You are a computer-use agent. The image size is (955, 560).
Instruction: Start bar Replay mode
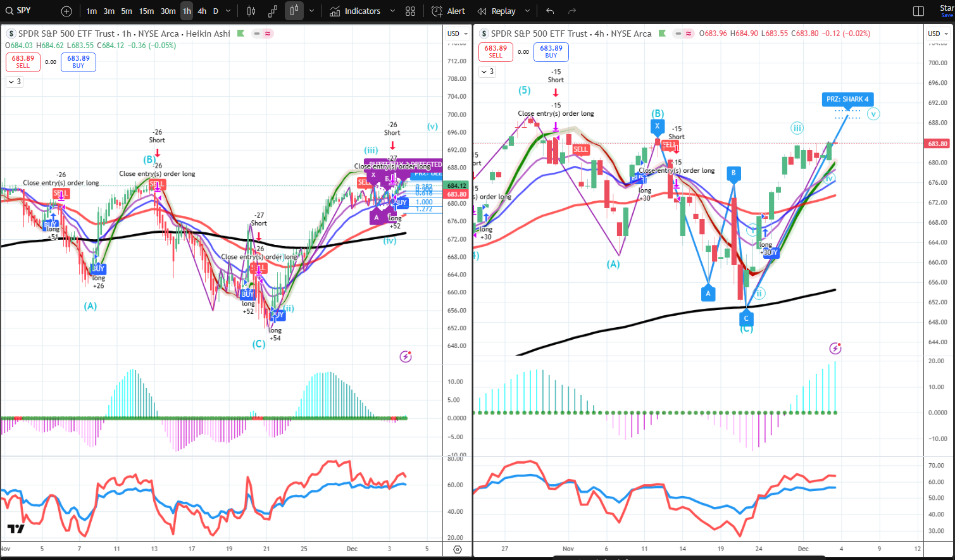pyautogui.click(x=497, y=11)
